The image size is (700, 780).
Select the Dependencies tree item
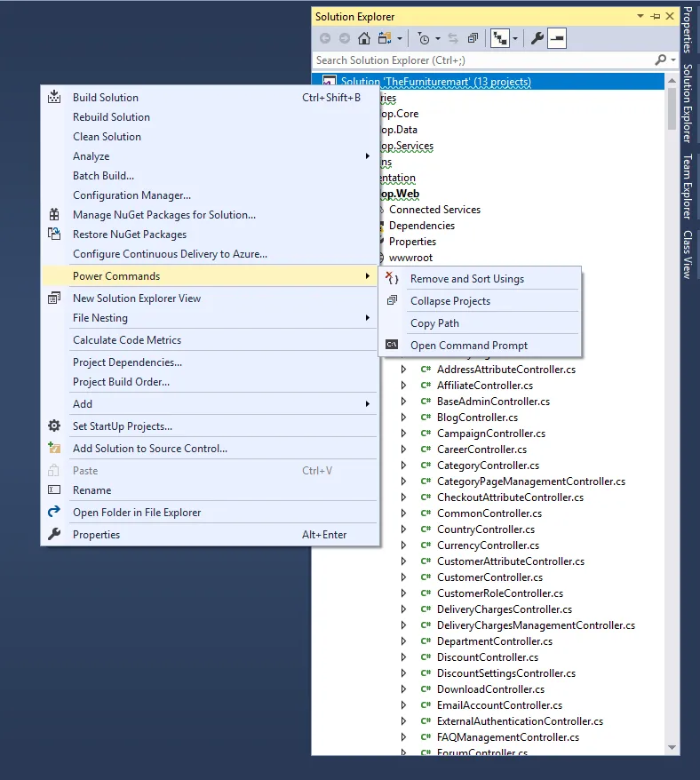(422, 226)
